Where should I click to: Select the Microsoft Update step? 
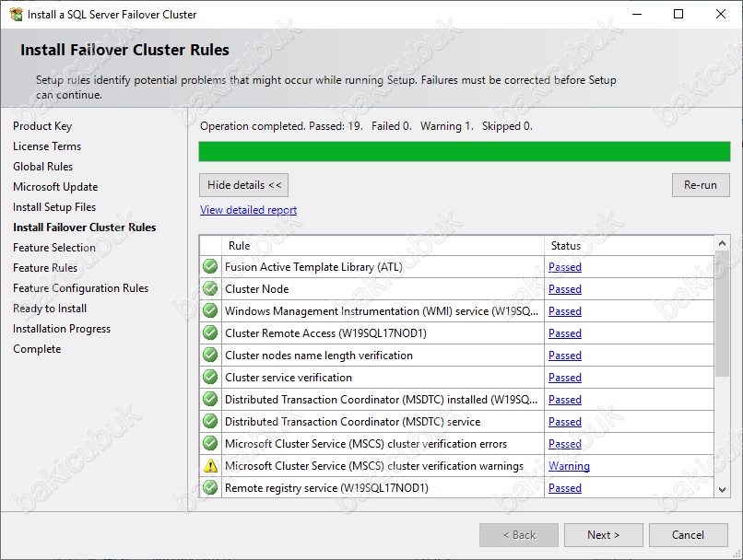[55, 187]
